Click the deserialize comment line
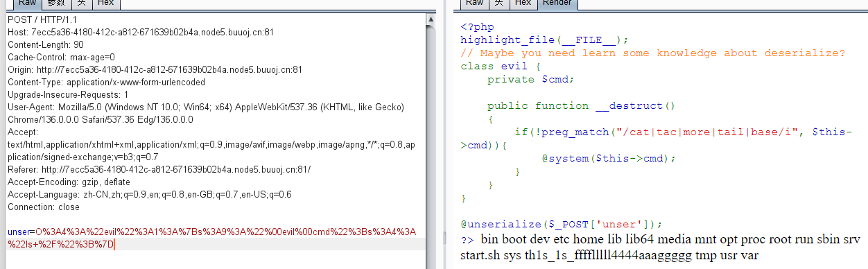 653,53
